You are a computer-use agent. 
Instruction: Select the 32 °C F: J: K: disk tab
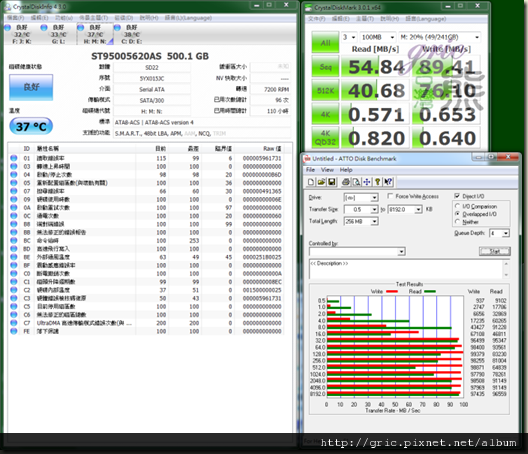(21, 34)
